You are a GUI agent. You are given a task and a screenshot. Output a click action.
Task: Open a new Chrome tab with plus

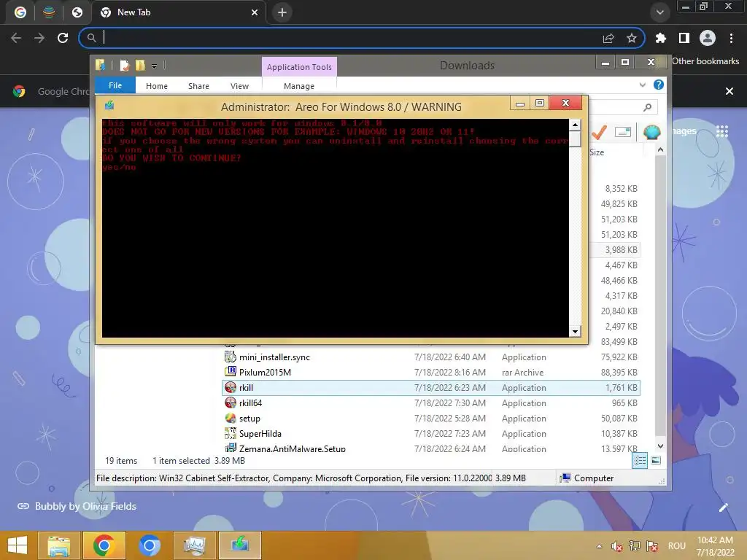coord(282,12)
